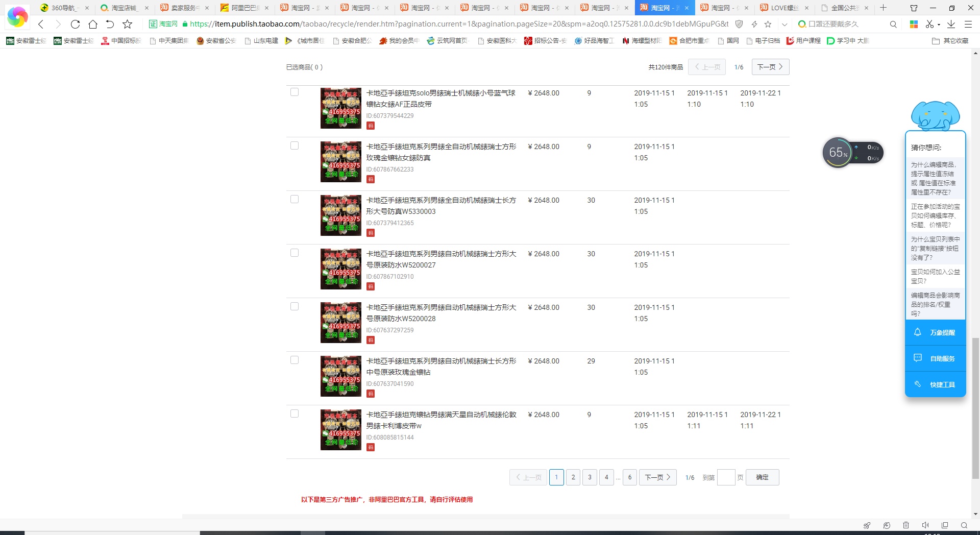Image resolution: width=980 pixels, height=535 pixels.
Task: Open the browser hamburger menu
Action: 968,24
